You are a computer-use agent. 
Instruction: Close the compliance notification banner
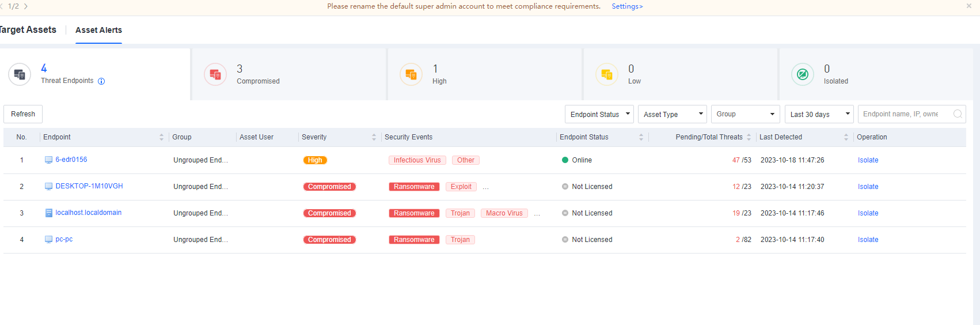click(x=969, y=6)
